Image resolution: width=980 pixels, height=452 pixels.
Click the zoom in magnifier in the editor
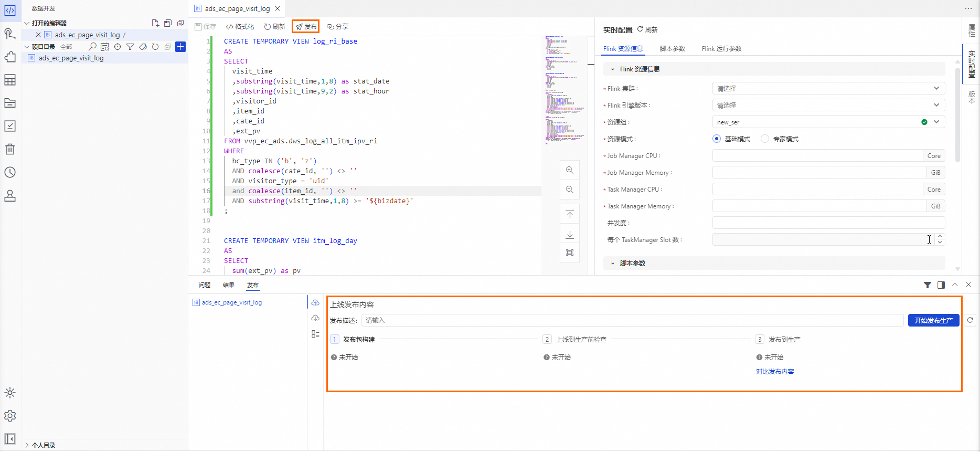(x=570, y=170)
